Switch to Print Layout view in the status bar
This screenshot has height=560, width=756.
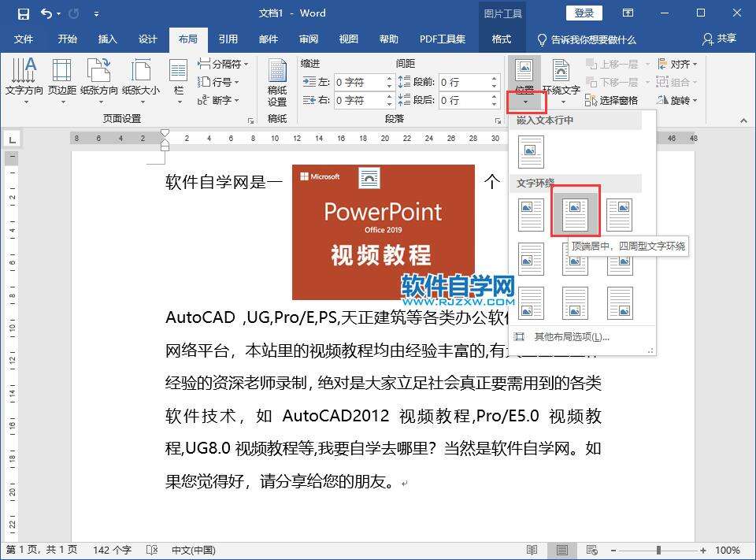coord(561,550)
